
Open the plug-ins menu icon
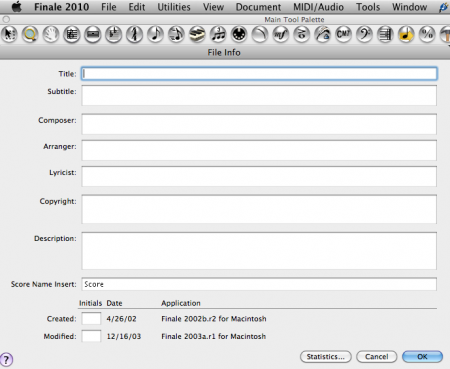[x=444, y=7]
